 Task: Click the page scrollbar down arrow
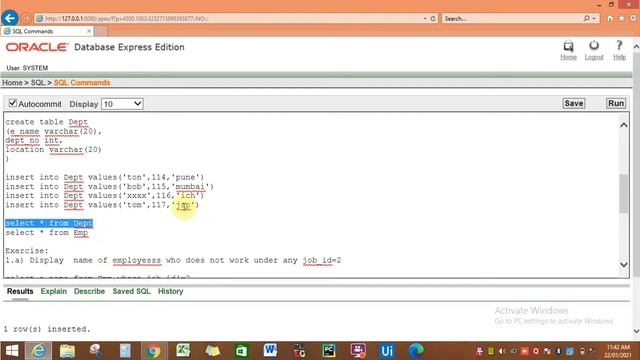coord(636,331)
